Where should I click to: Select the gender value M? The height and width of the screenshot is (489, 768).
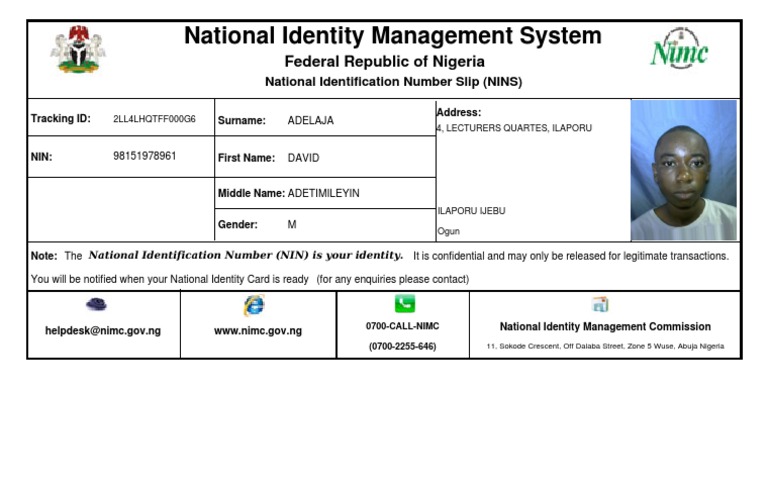point(292,224)
